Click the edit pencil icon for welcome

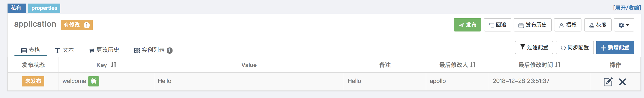point(608,82)
